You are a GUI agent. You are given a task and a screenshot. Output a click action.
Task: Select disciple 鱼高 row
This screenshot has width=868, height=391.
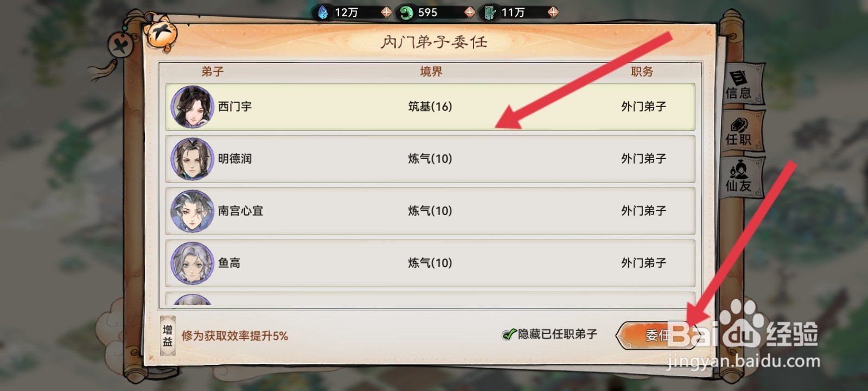point(430,263)
